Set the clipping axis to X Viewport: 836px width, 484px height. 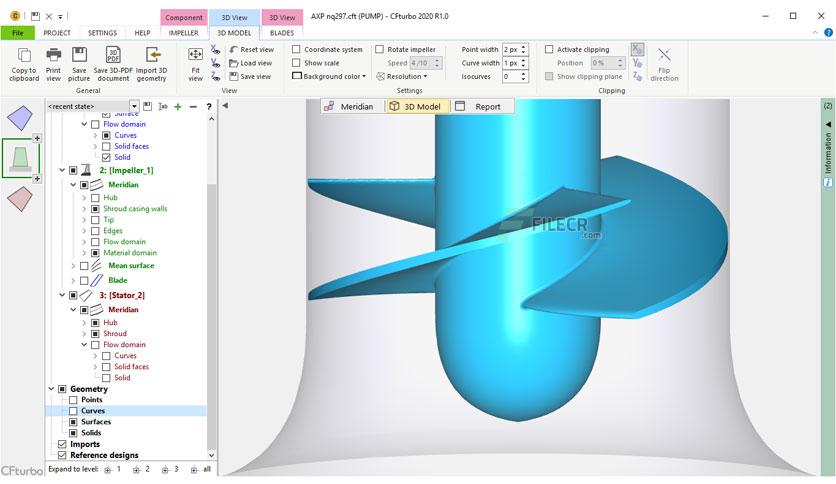point(637,50)
